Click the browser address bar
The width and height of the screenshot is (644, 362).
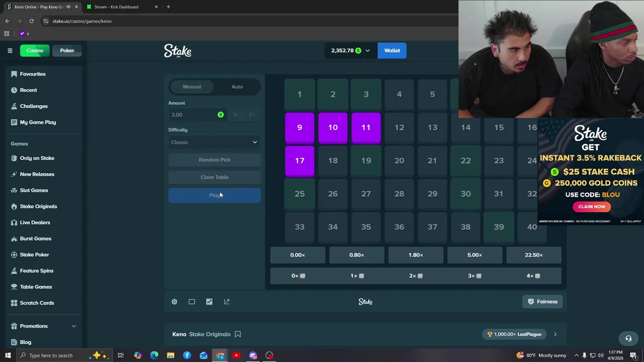[x=247, y=21]
